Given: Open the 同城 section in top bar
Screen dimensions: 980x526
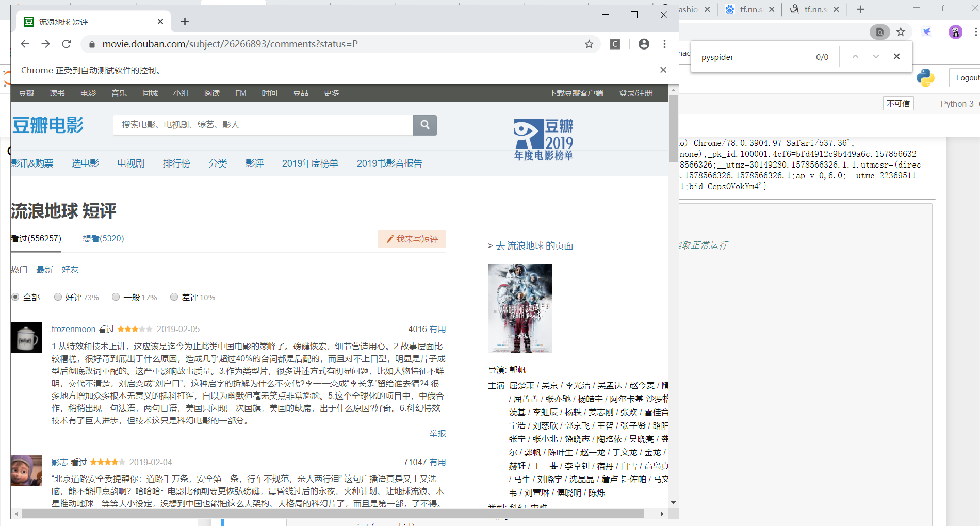Looking at the screenshot, I should pyautogui.click(x=150, y=93).
